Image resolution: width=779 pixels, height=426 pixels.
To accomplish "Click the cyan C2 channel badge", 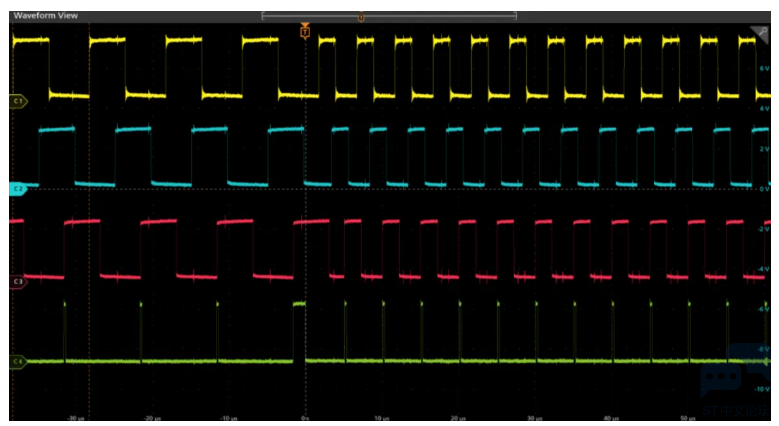I will click(x=17, y=188).
